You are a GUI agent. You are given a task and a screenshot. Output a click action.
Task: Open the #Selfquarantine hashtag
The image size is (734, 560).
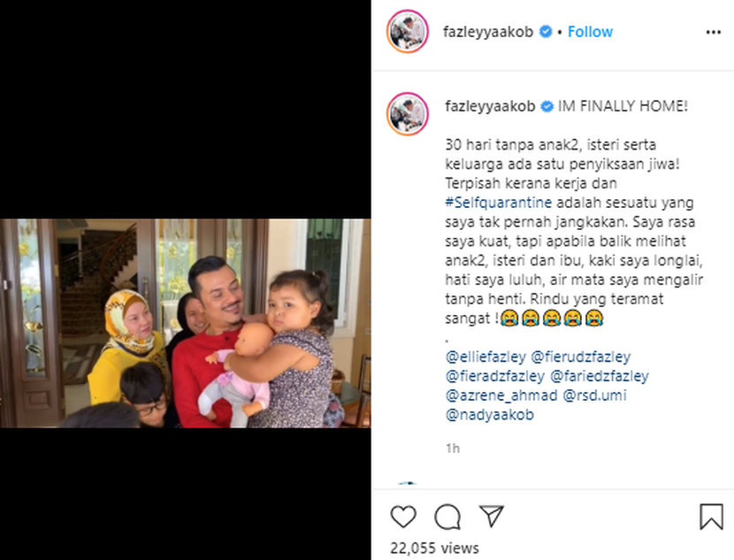(498, 203)
